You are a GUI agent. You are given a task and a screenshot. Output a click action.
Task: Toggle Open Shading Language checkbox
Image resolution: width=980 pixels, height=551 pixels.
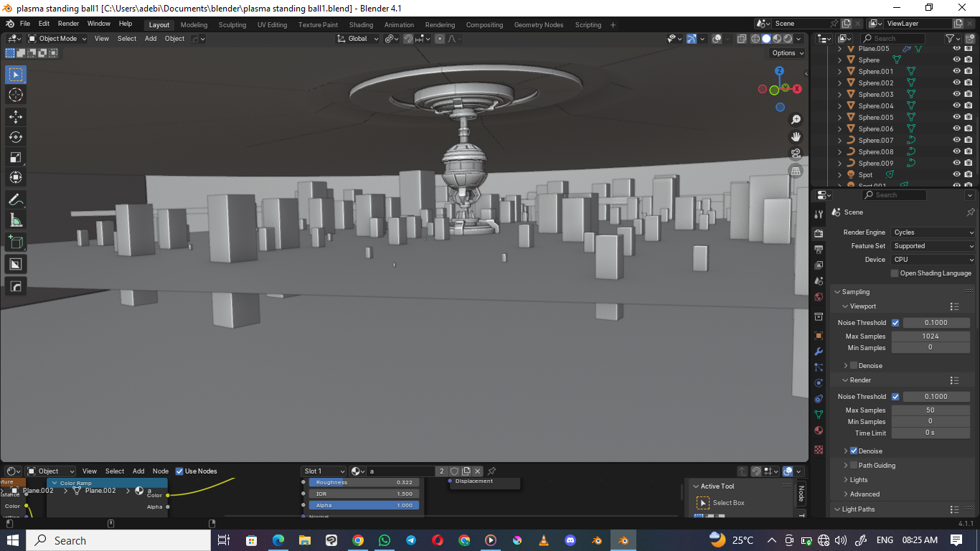pyautogui.click(x=895, y=273)
